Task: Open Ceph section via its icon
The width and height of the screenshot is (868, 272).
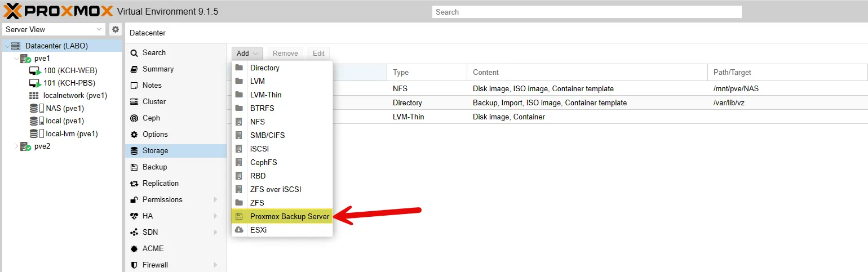Action: click(134, 118)
